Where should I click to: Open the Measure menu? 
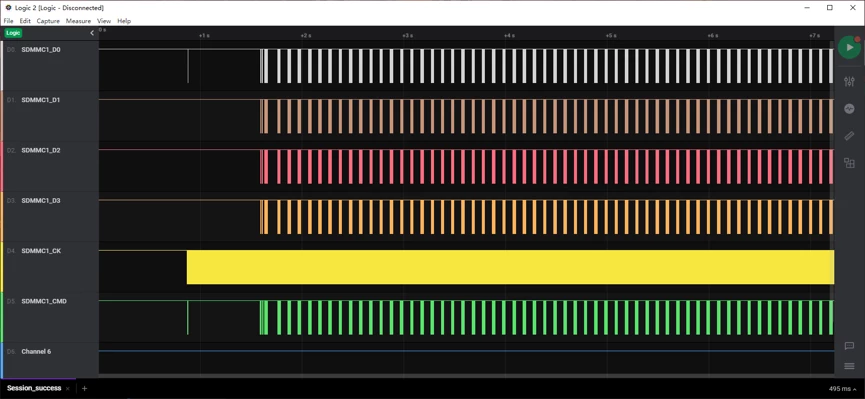[78, 21]
